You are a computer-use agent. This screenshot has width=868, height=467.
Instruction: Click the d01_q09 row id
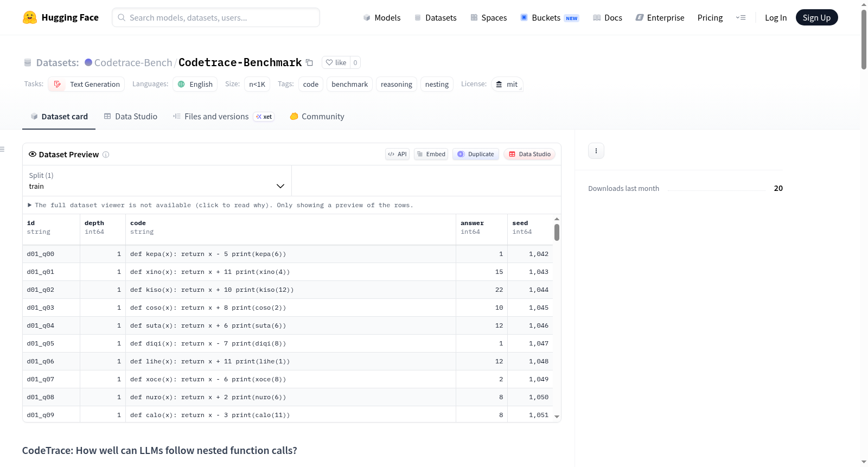(41, 415)
